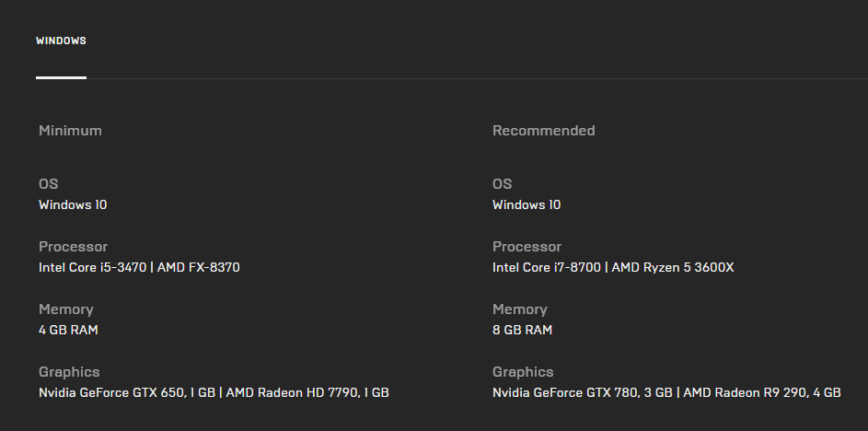Click the OS label under Minimum

pyautogui.click(x=49, y=184)
